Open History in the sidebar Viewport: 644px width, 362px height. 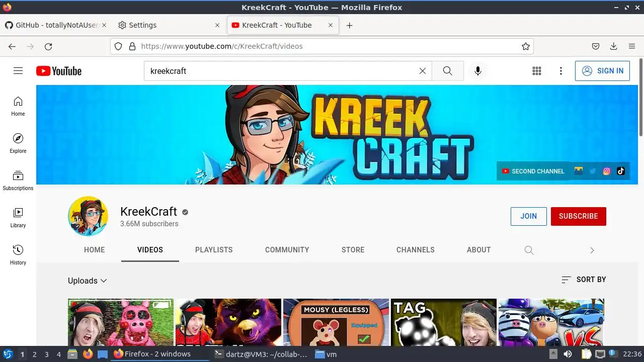click(x=18, y=255)
